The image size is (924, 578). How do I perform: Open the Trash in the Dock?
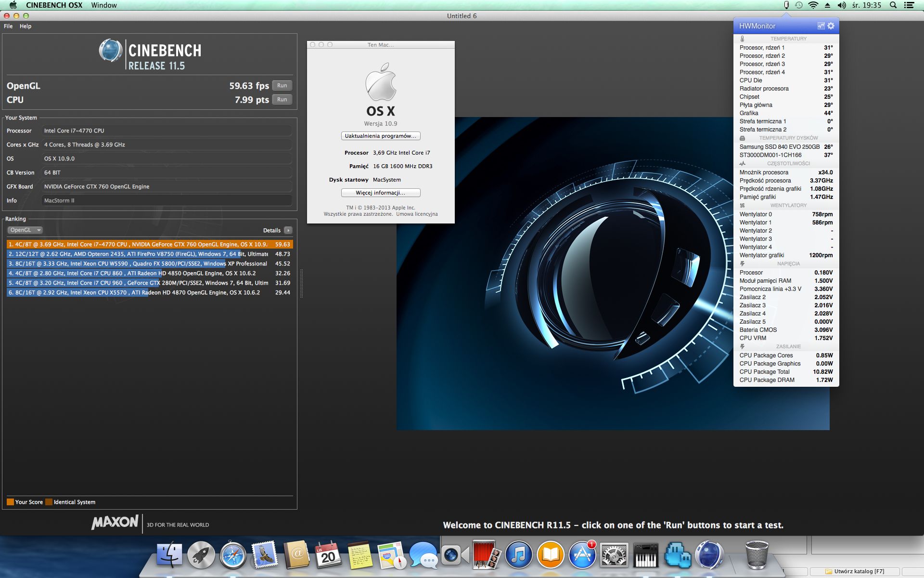[757, 555]
